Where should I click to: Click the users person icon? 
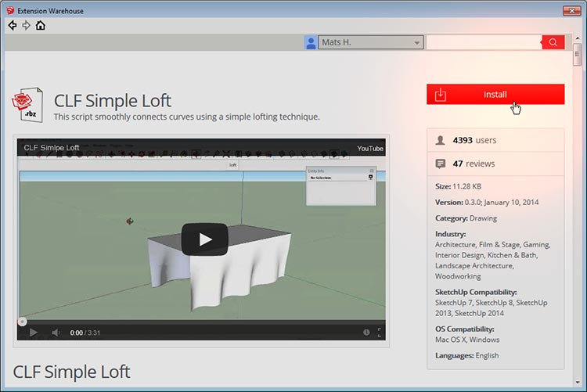[x=440, y=140]
